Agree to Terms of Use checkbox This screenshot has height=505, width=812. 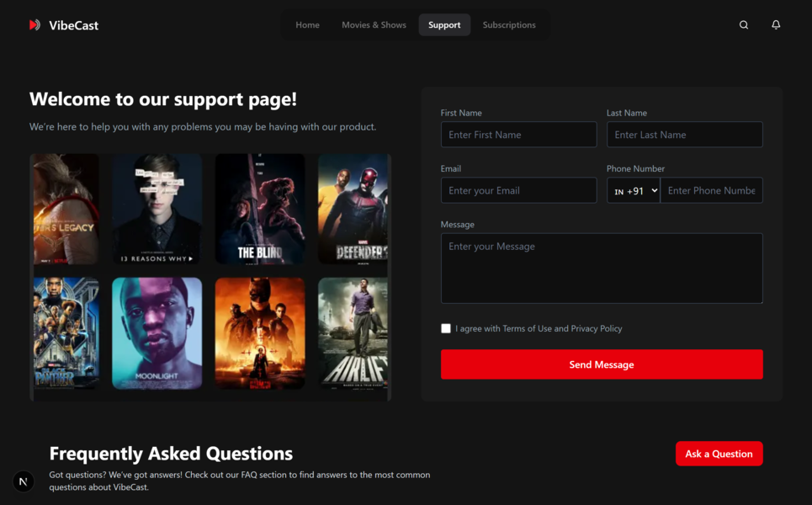pyautogui.click(x=446, y=328)
